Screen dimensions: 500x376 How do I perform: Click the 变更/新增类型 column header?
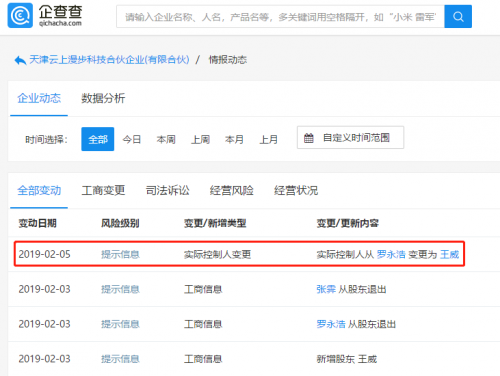pyautogui.click(x=215, y=223)
